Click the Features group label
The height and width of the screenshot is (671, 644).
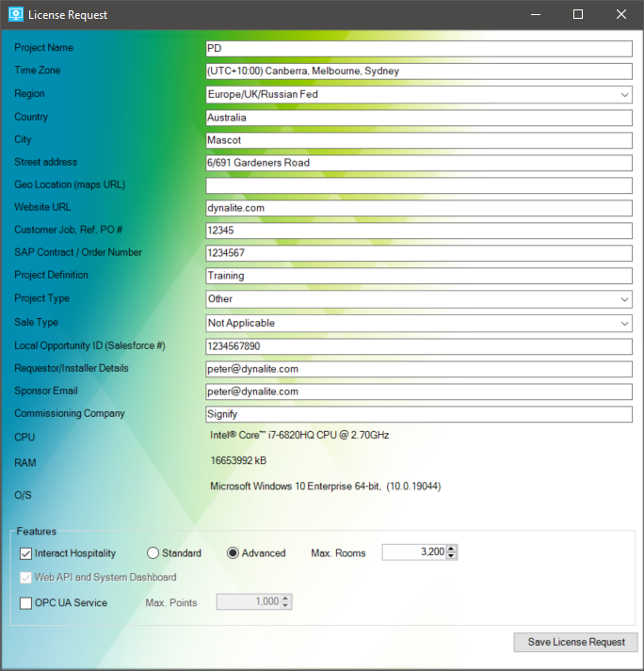click(37, 532)
